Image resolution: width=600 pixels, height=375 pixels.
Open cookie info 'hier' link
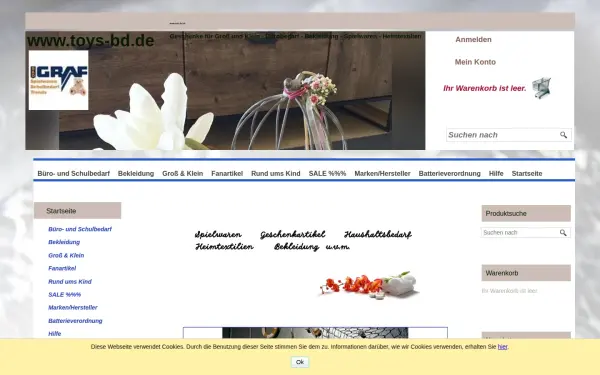pos(502,347)
